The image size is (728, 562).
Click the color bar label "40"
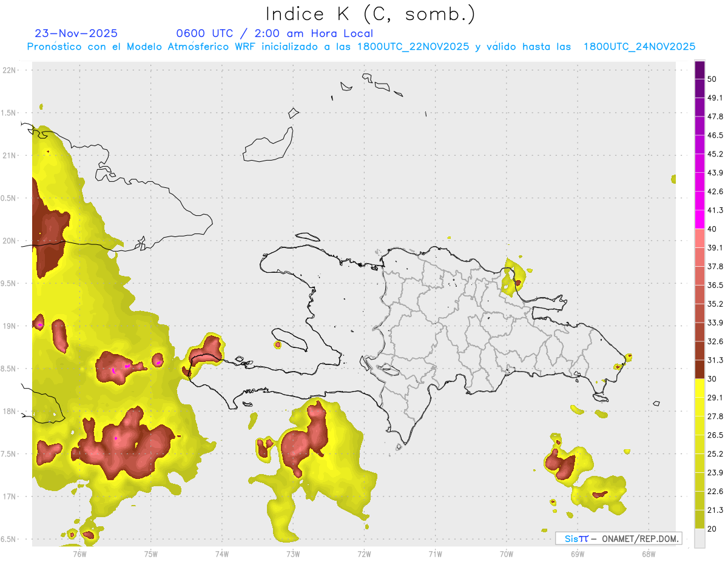(713, 229)
